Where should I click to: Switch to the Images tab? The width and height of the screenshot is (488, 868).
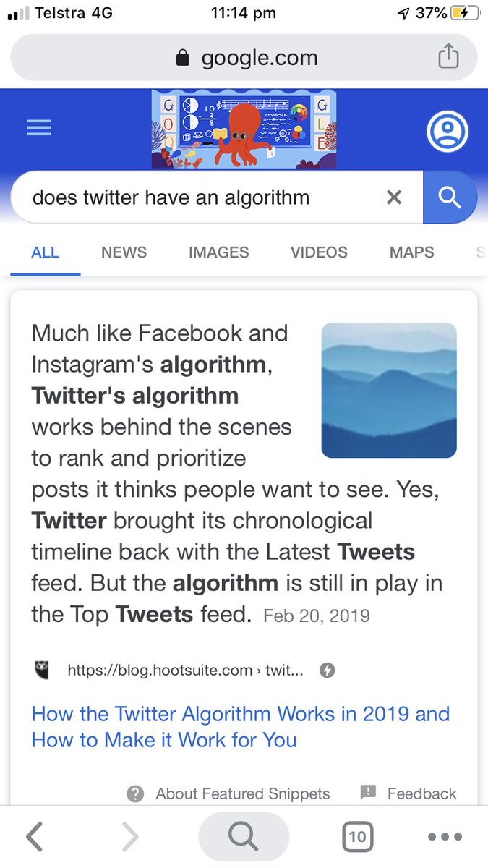(218, 252)
